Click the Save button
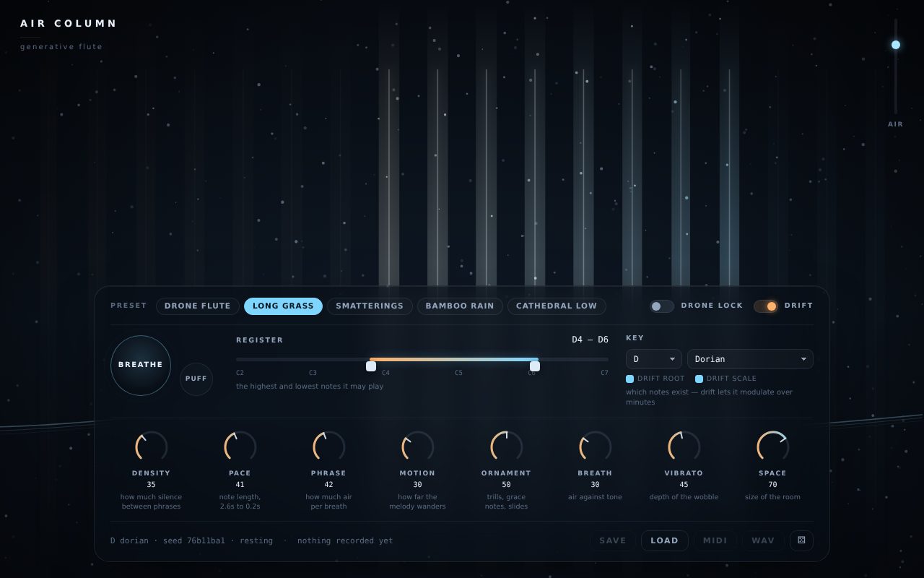The height and width of the screenshot is (578, 924). point(613,540)
